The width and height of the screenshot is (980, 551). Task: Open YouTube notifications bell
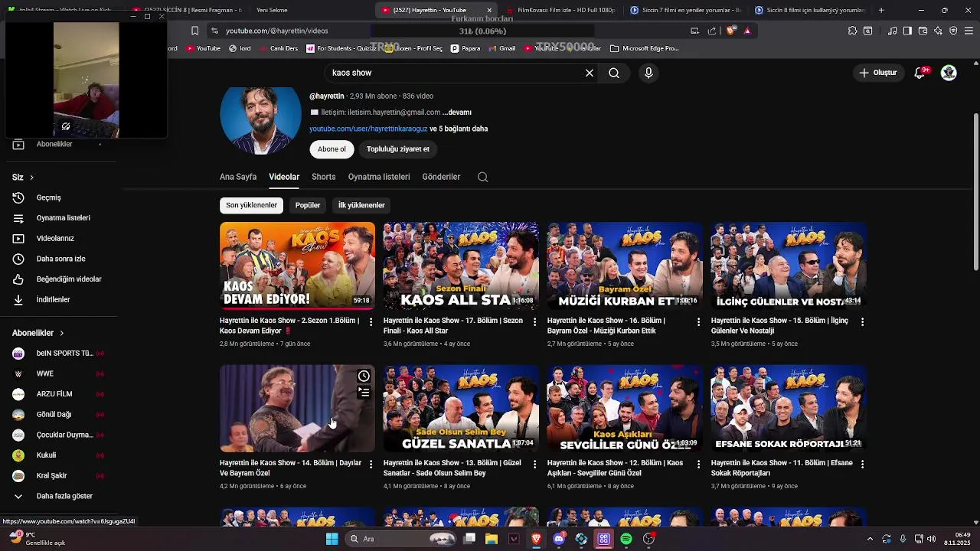tap(920, 73)
